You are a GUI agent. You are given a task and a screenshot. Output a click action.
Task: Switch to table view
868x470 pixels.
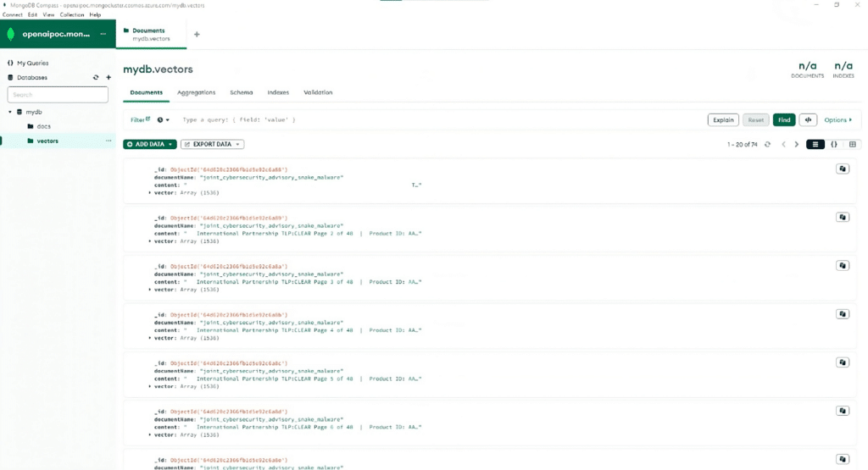853,144
